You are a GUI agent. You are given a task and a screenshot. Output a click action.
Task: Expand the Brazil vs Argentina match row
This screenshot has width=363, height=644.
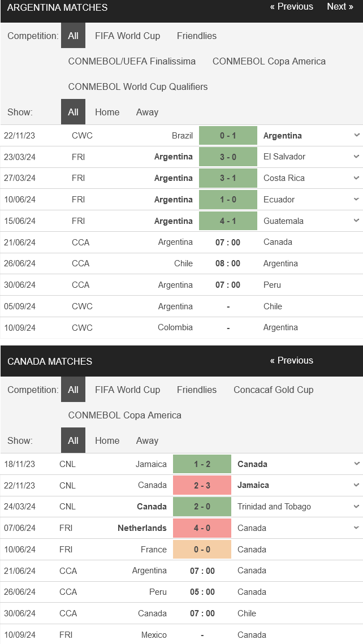356,135
